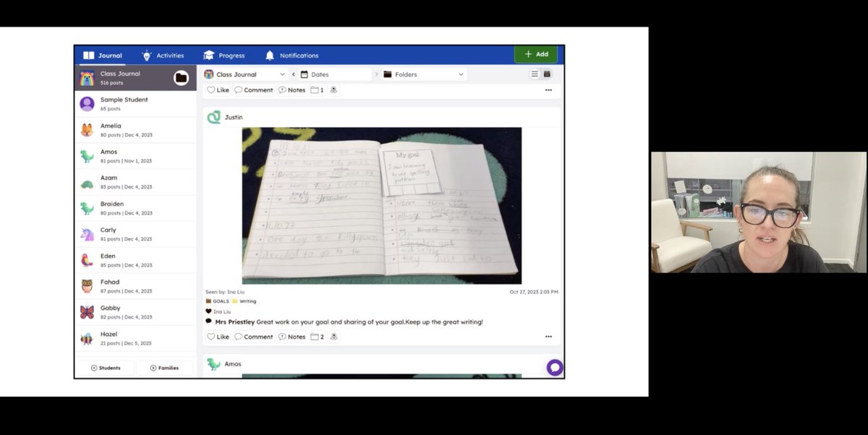Select Hazel in the student list
Viewport: 868px width, 435px height.
point(135,337)
